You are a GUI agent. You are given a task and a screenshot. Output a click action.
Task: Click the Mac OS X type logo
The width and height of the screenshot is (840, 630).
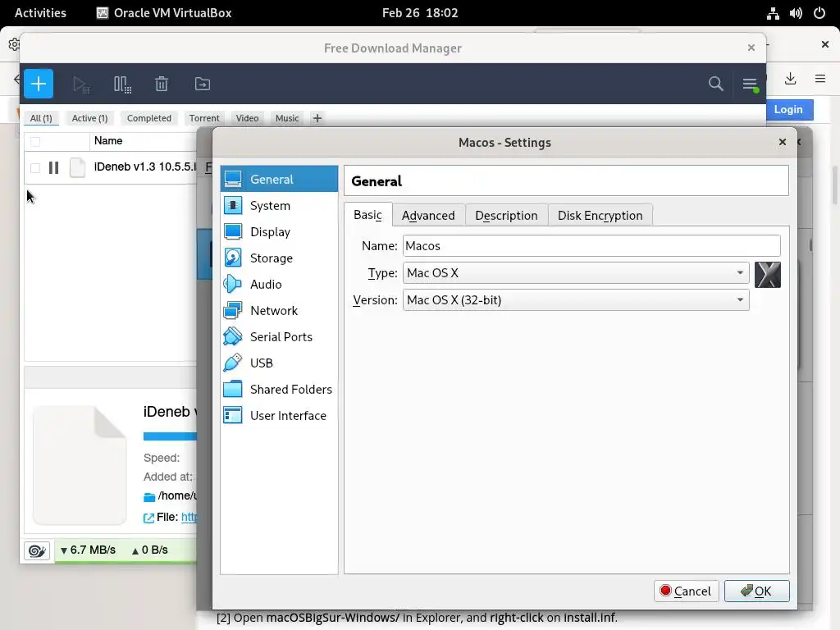[x=767, y=275]
